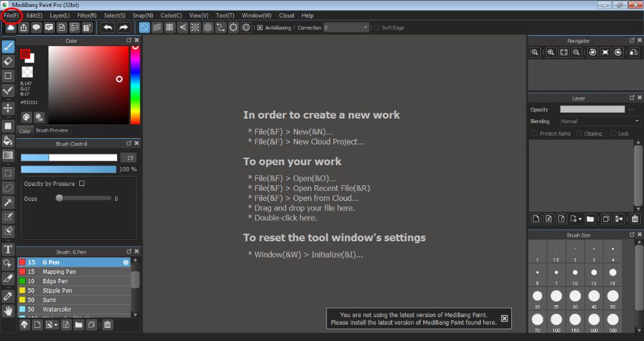
Task: Enable the radial snap guide
Action: tap(195, 28)
